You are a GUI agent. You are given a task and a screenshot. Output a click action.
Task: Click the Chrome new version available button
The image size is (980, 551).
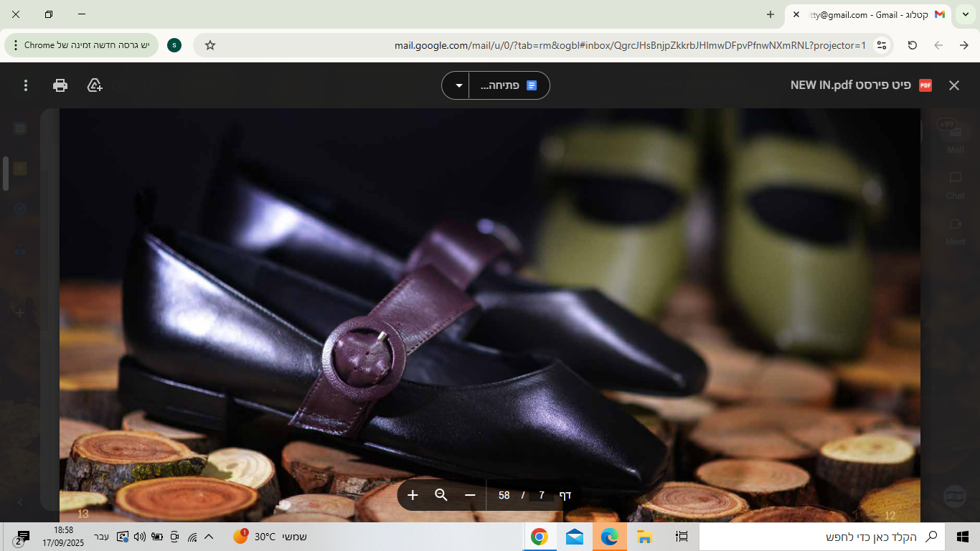[x=82, y=45]
